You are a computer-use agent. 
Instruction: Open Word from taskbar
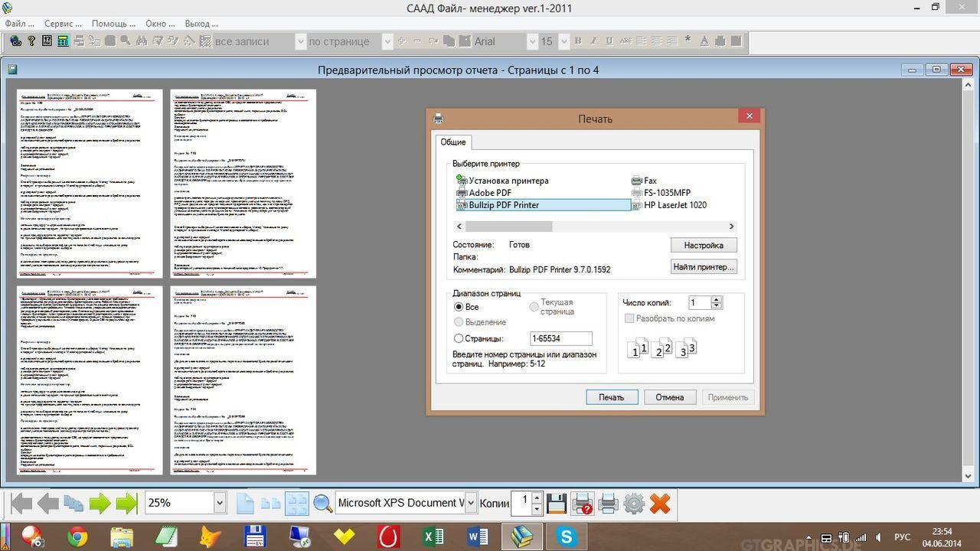(478, 537)
